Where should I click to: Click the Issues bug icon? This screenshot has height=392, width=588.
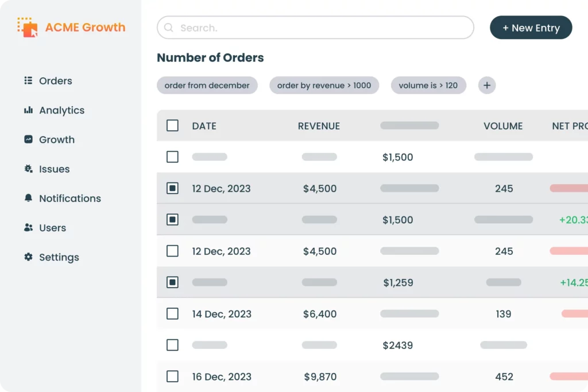click(28, 169)
